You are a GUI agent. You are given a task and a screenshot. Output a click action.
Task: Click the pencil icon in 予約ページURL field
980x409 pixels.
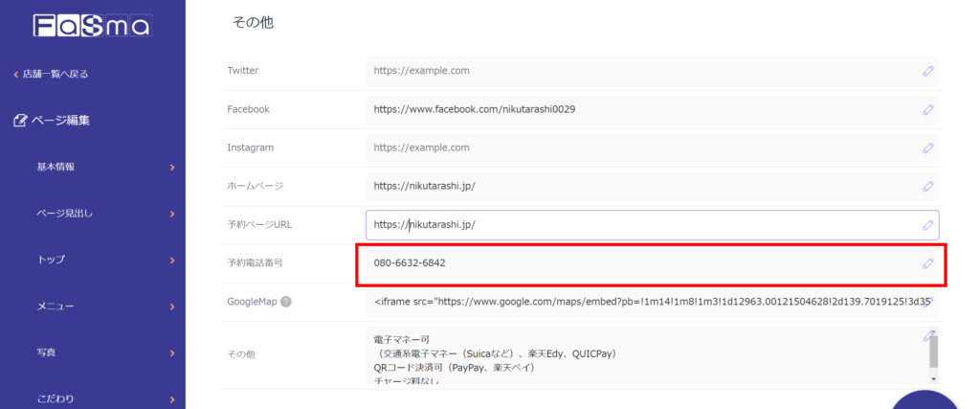[927, 225]
